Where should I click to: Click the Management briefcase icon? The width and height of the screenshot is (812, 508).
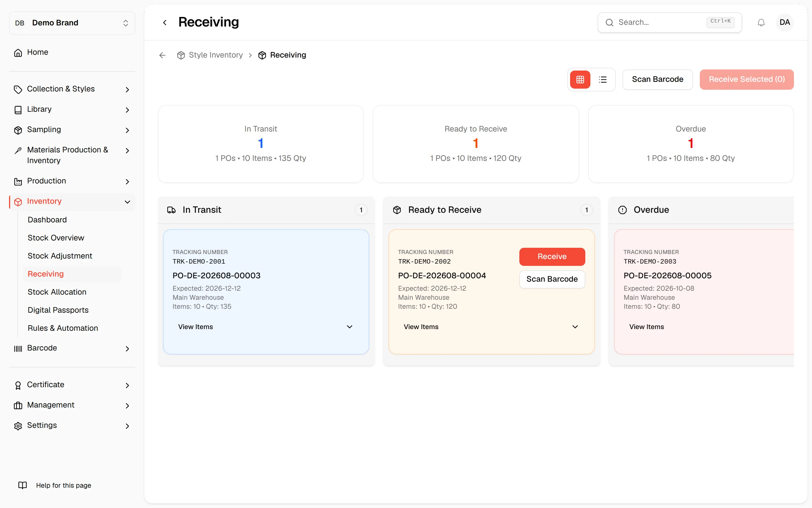(18, 406)
